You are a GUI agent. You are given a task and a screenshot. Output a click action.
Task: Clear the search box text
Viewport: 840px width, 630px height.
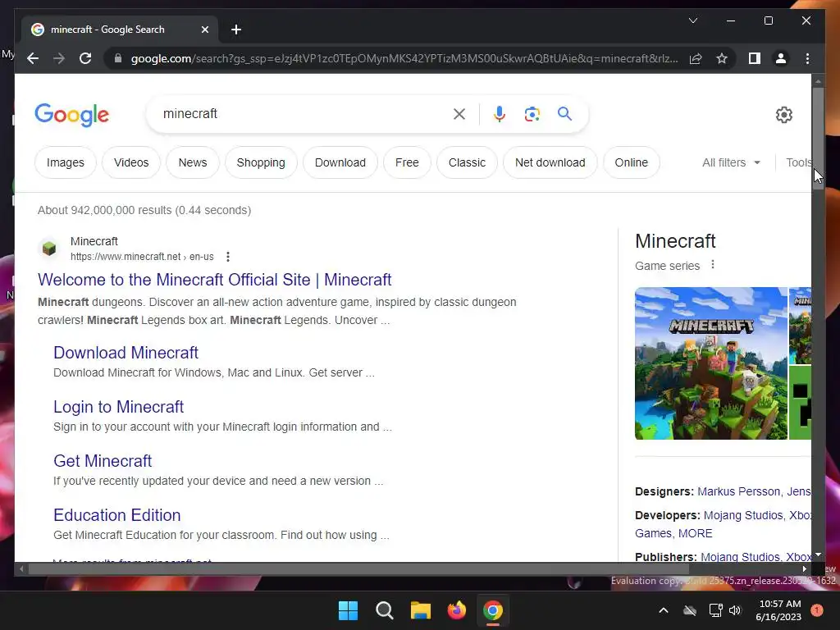click(459, 113)
